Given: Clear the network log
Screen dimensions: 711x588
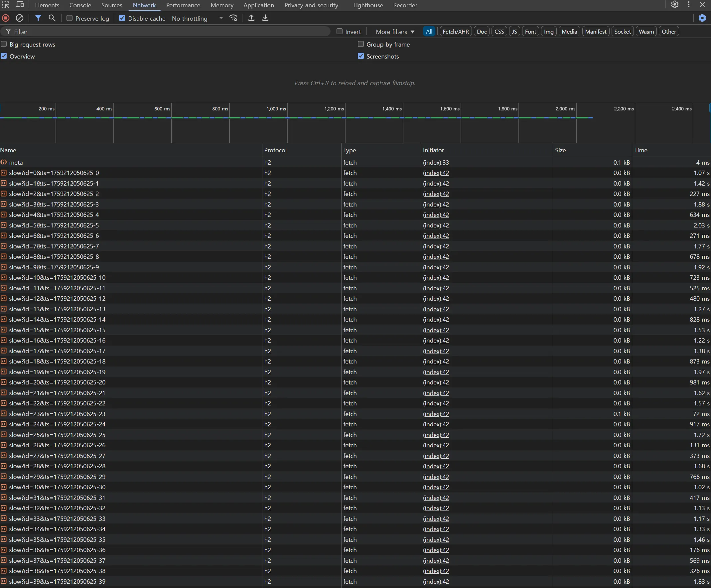Looking at the screenshot, I should (20, 18).
